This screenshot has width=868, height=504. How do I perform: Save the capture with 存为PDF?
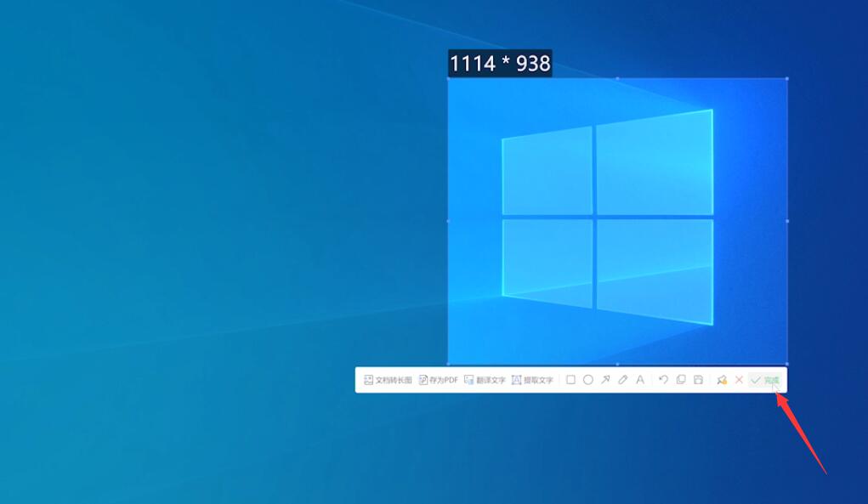pyautogui.click(x=439, y=380)
